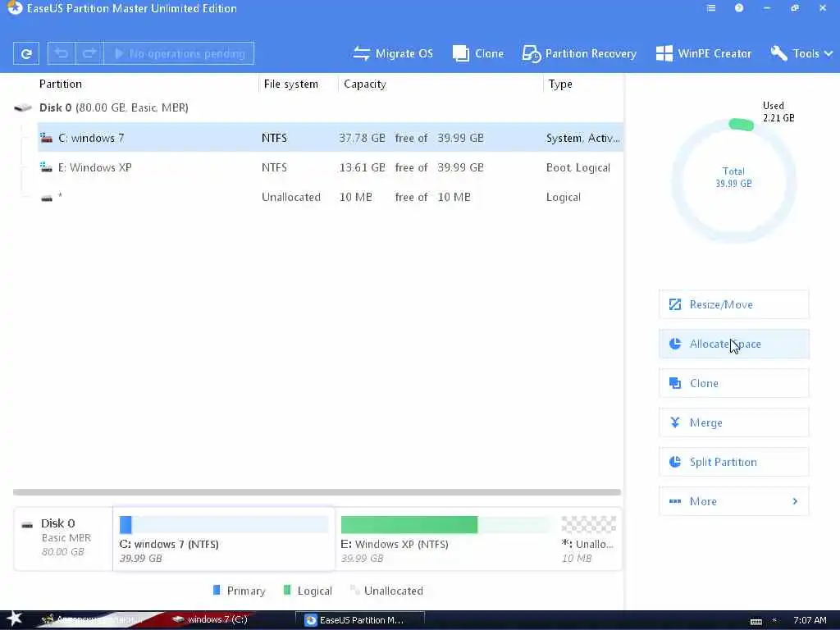Click the Disk 0 hard drive icon in list
Image resolution: width=840 pixels, height=630 pixels.
click(23, 107)
